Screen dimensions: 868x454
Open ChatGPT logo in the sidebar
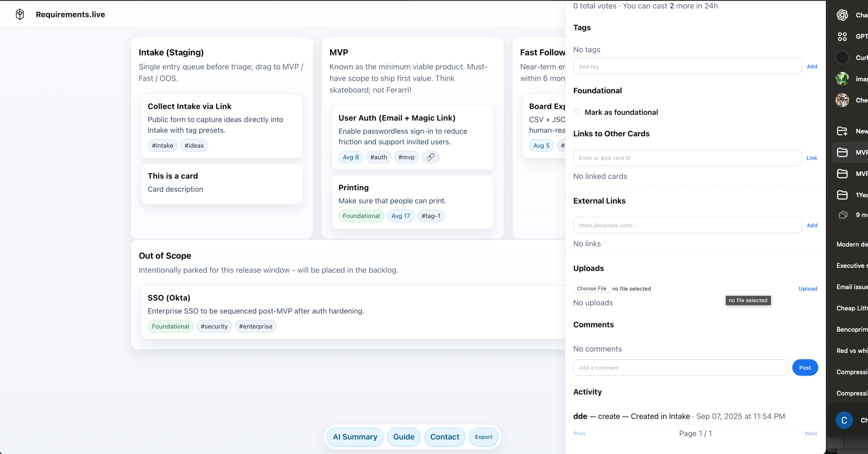842,15
